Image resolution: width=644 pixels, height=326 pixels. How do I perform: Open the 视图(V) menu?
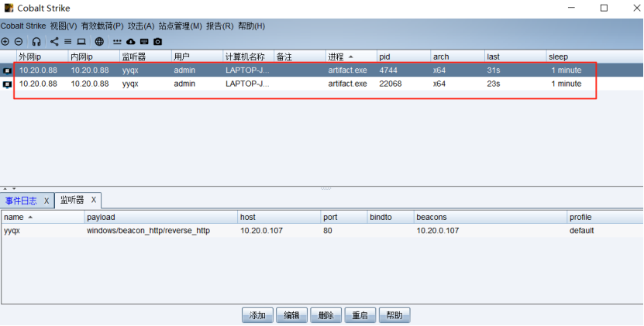pos(64,26)
